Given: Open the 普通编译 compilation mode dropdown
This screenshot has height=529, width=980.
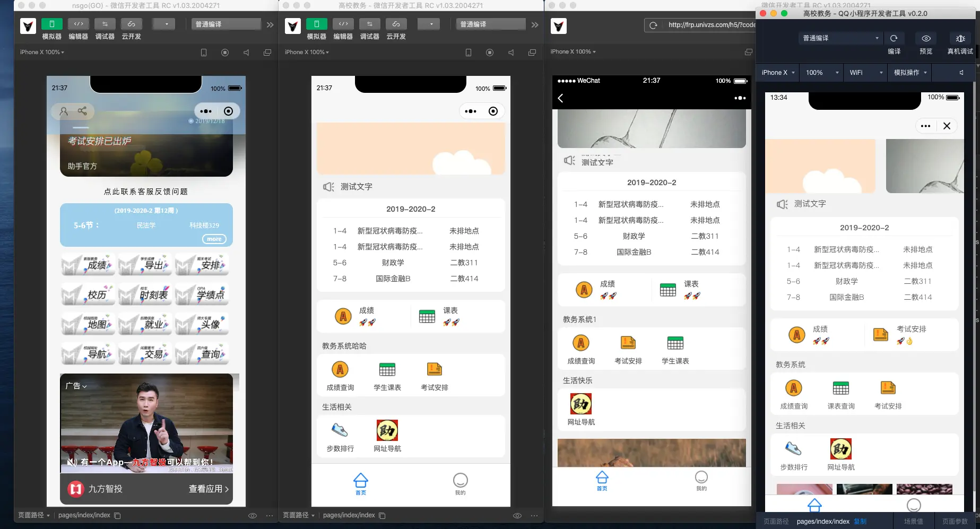Looking at the screenshot, I should point(226,23).
